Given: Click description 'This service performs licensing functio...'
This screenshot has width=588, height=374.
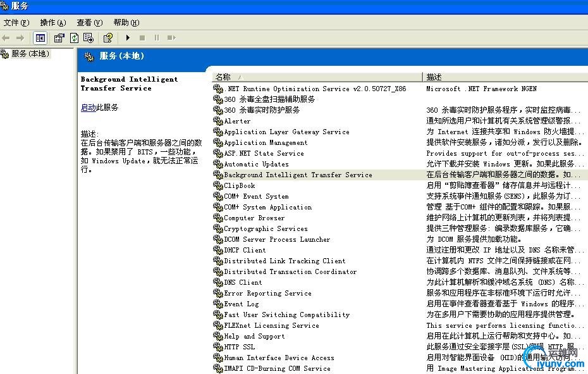Looking at the screenshot, I should [505, 325].
